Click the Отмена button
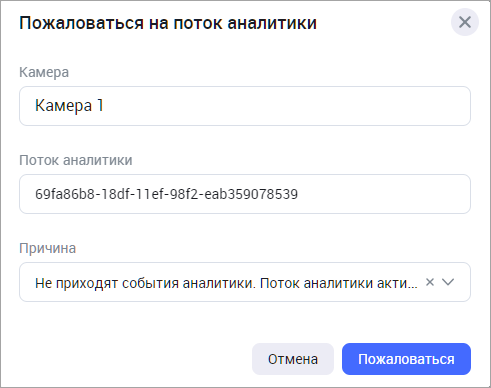The image size is (491, 388). pyautogui.click(x=293, y=359)
